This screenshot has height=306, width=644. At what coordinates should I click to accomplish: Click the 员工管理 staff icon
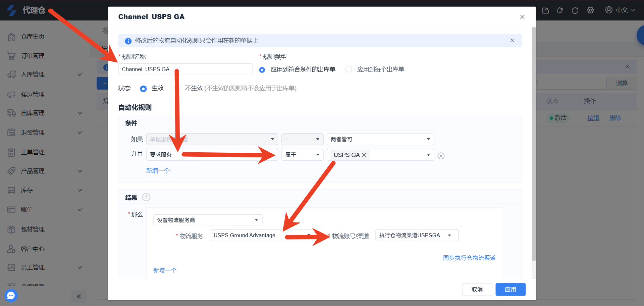click(11, 267)
